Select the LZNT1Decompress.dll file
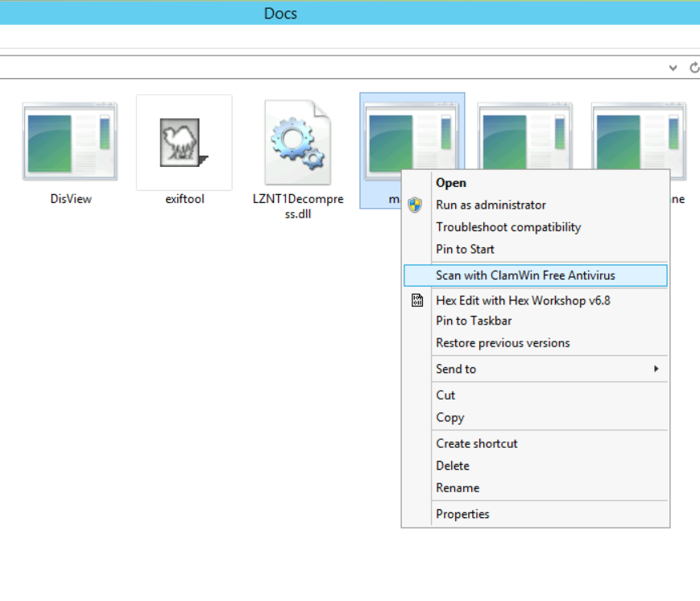Viewport: 700px width, 601px height. pyautogui.click(x=297, y=143)
